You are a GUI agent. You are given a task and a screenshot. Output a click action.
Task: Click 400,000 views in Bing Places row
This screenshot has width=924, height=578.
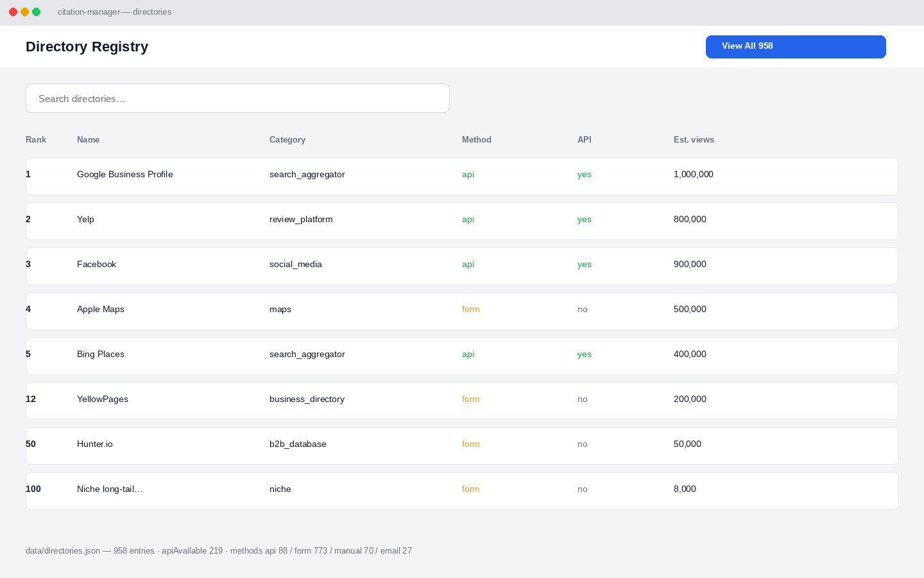click(690, 355)
